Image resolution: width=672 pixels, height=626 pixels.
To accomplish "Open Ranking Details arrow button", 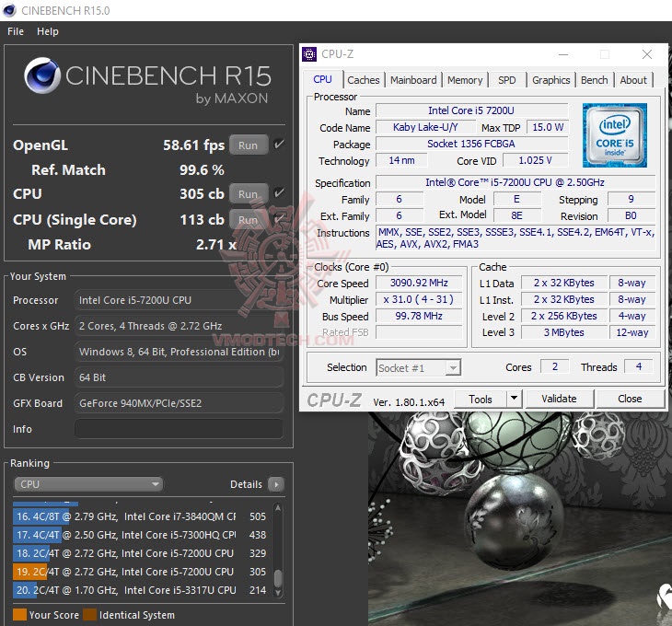I will click(x=276, y=484).
